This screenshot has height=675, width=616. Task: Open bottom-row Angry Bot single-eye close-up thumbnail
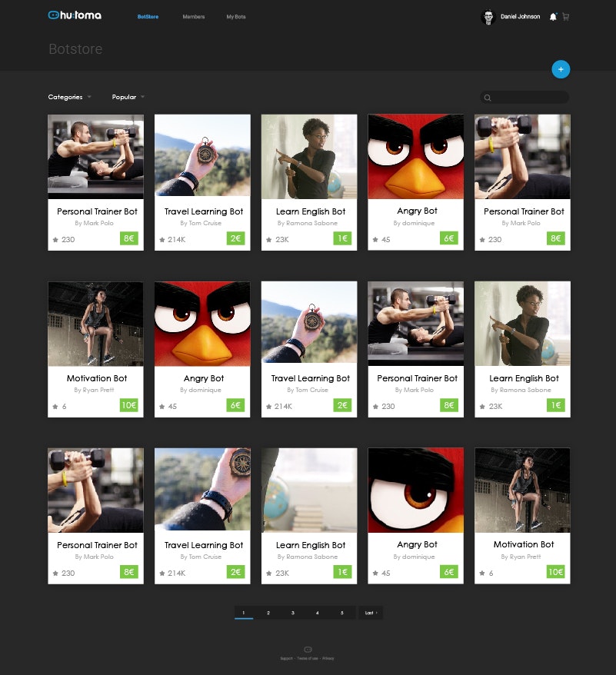416,490
